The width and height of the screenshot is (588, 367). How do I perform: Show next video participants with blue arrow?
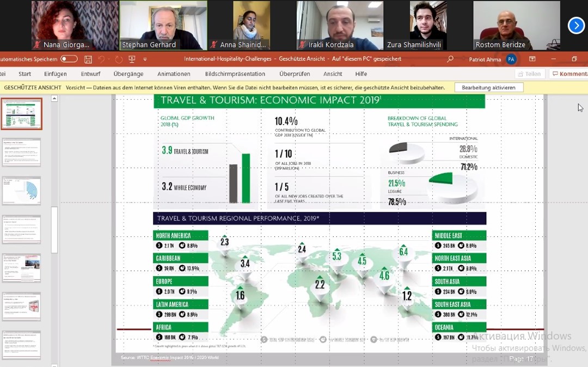point(576,25)
